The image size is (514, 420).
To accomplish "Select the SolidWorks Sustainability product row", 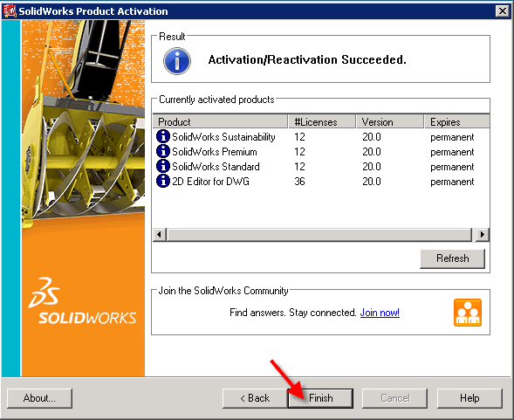I will coord(321,136).
